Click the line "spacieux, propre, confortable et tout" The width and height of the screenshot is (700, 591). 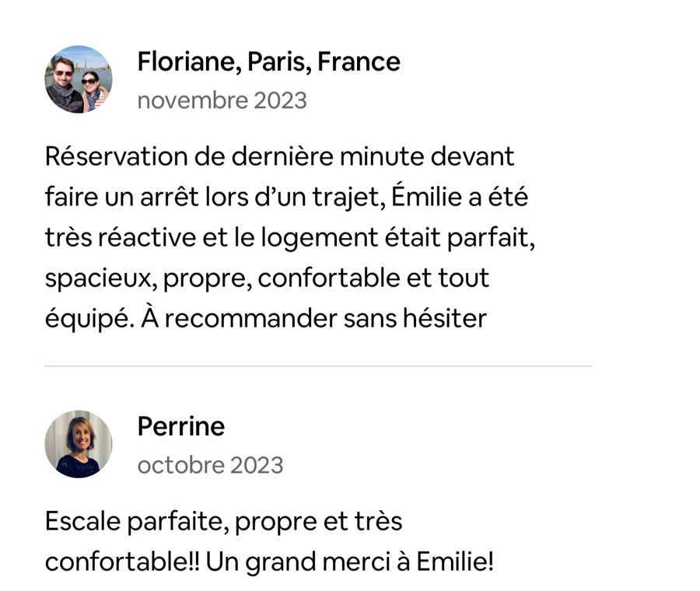267,278
